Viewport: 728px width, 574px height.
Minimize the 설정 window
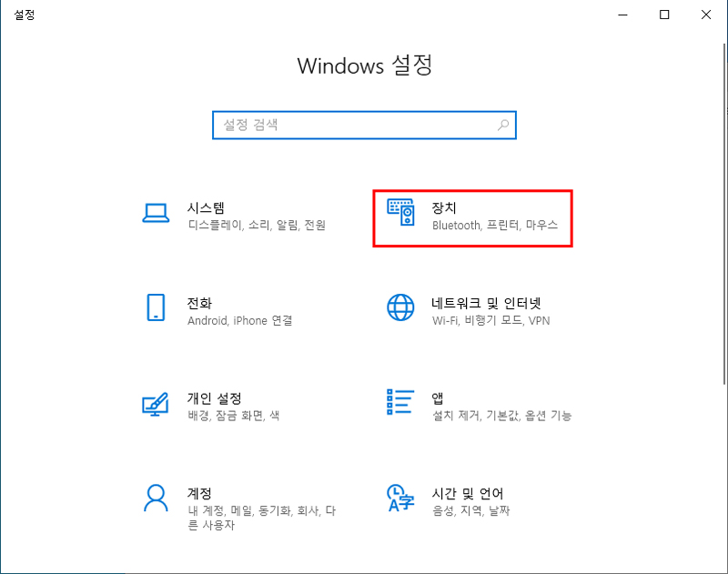click(x=622, y=15)
